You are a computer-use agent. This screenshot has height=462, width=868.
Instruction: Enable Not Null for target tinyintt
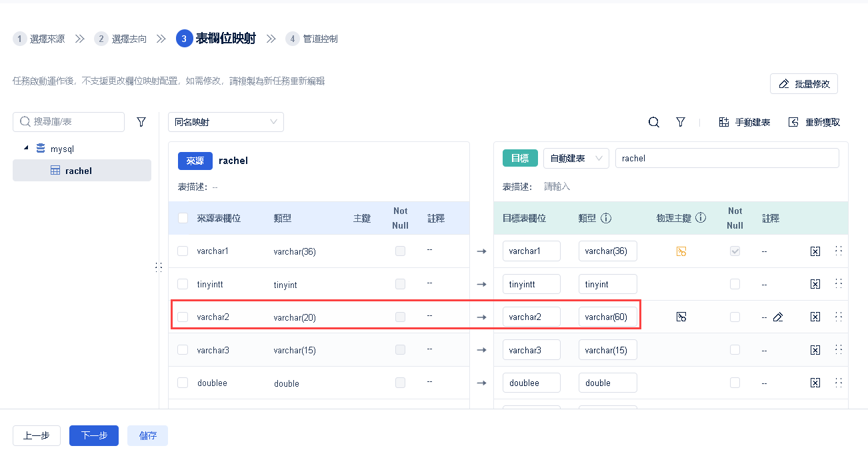[735, 284]
